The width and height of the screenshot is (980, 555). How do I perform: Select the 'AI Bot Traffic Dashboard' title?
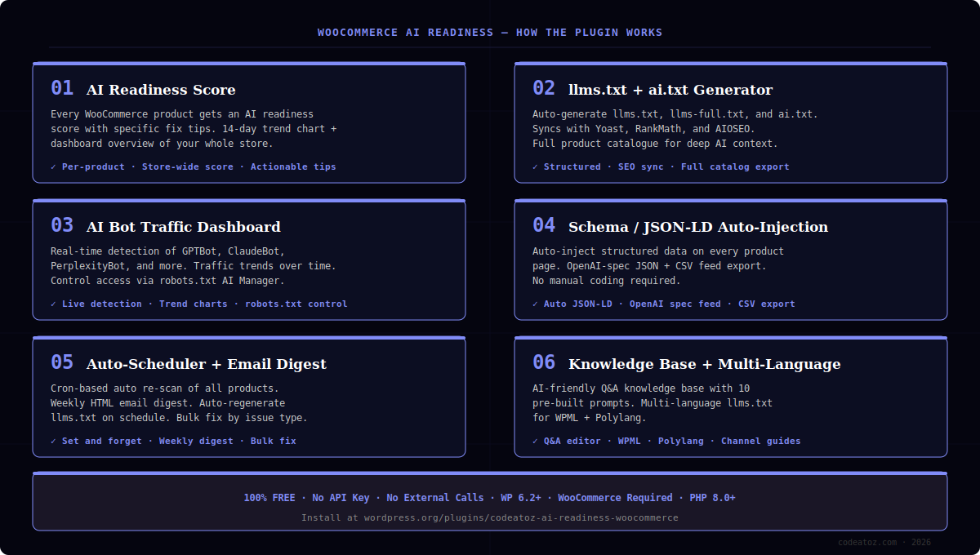(184, 227)
